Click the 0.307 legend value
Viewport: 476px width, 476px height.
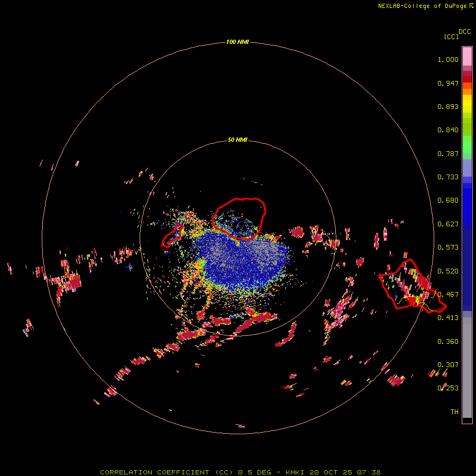(x=448, y=364)
